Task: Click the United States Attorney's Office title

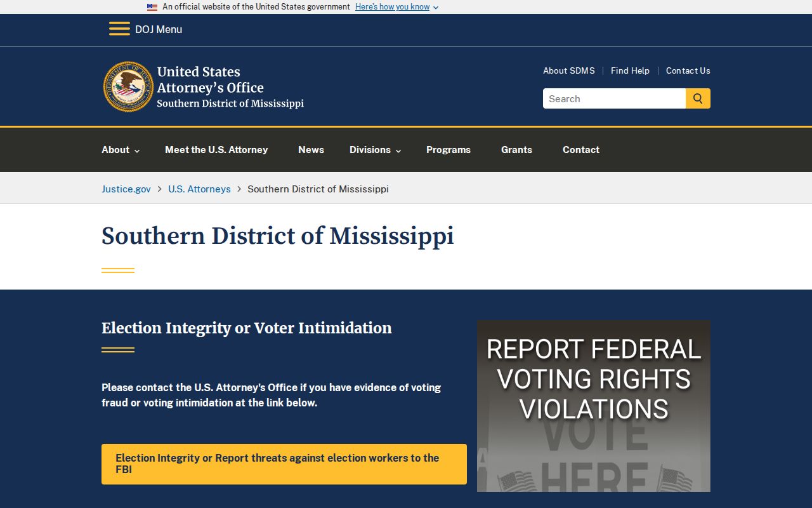Action: [x=211, y=79]
